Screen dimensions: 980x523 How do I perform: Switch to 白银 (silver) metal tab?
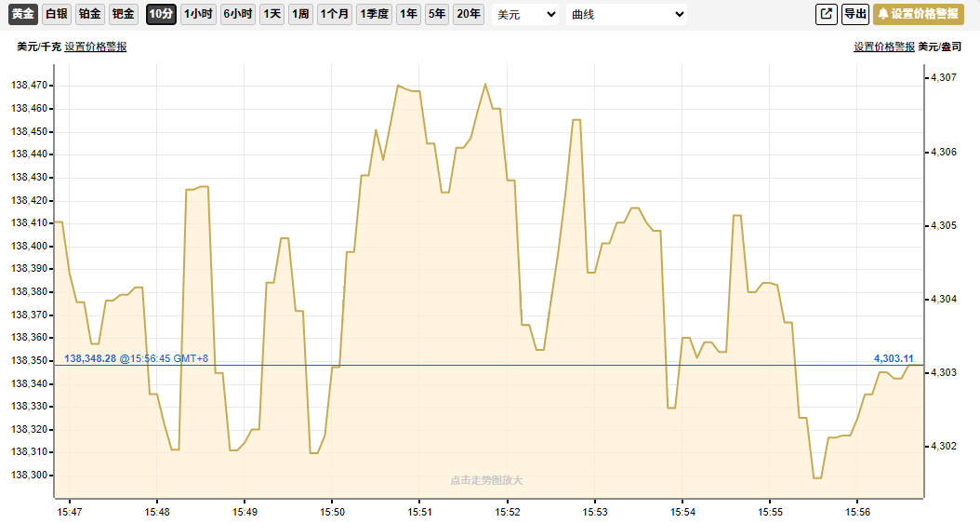click(57, 14)
